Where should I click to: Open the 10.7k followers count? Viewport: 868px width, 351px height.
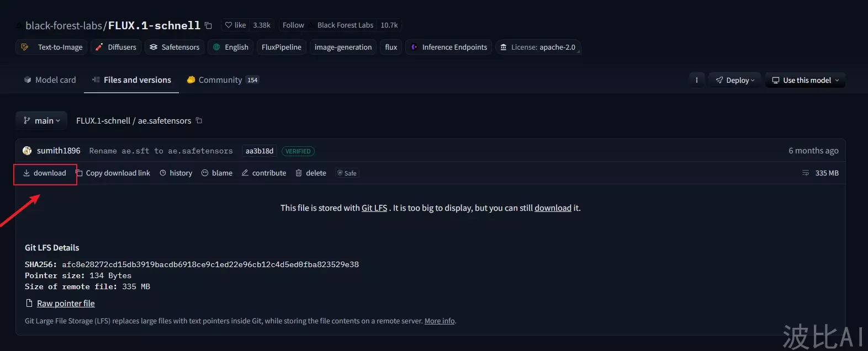coord(389,25)
